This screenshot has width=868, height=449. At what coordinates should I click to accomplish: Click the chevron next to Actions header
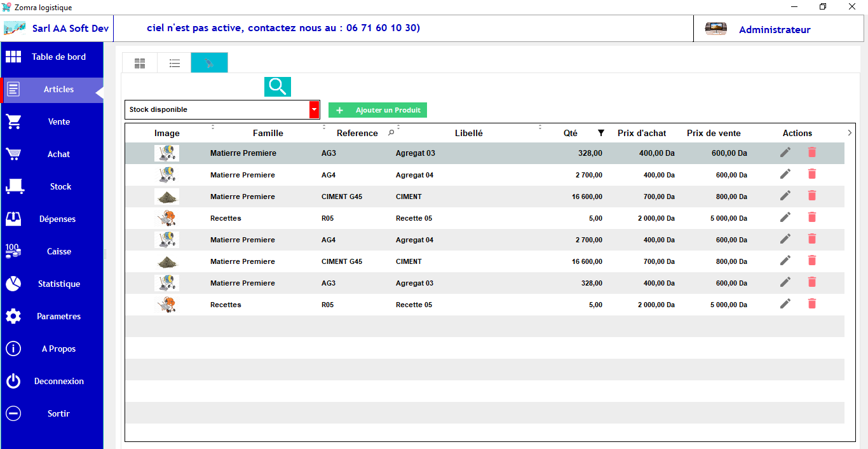(x=850, y=134)
